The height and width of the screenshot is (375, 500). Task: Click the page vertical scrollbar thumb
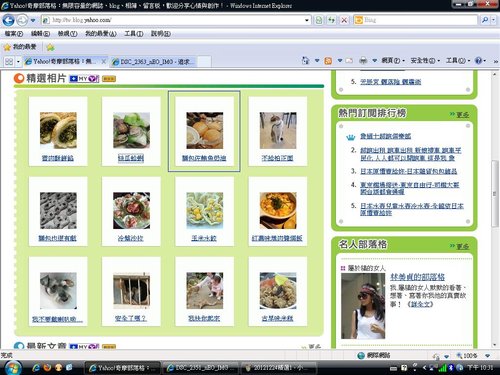coord(495,193)
